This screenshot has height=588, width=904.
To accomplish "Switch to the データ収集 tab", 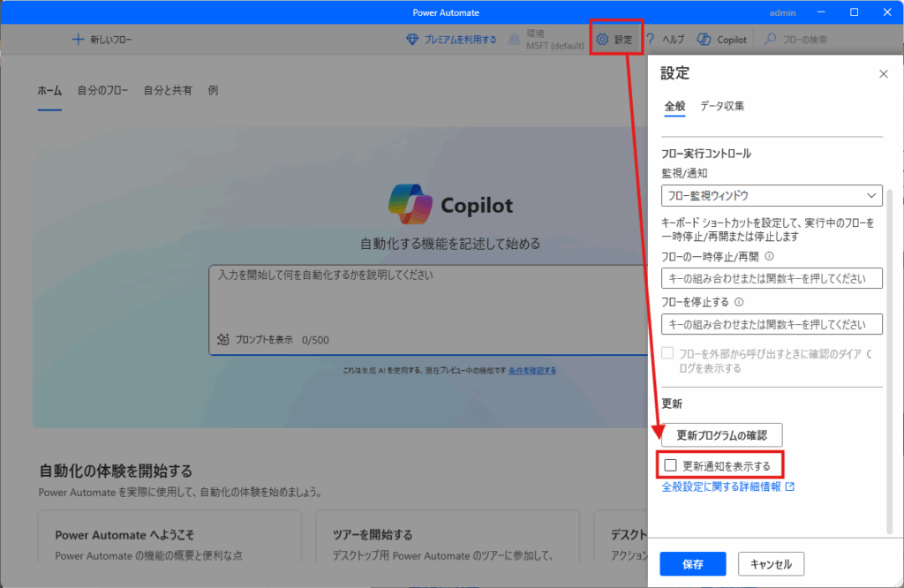I will click(x=722, y=106).
